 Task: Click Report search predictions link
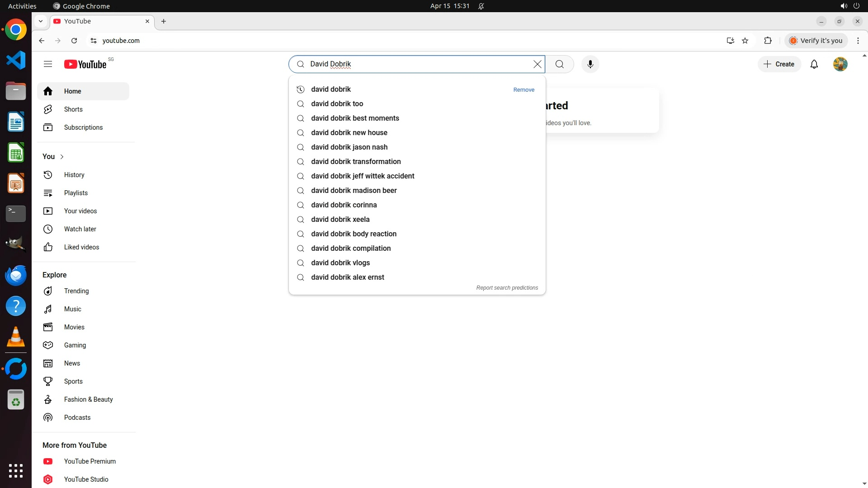(507, 288)
